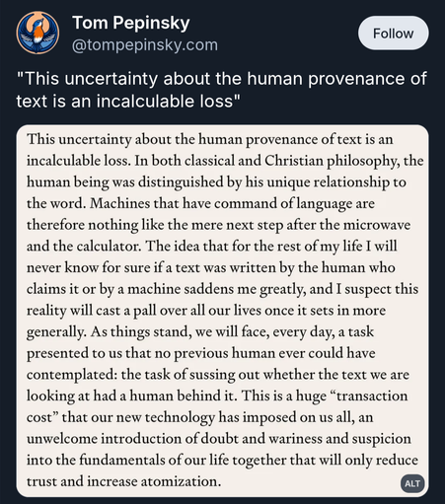
Task: Open the embedded text screenshot image
Action: (222, 311)
